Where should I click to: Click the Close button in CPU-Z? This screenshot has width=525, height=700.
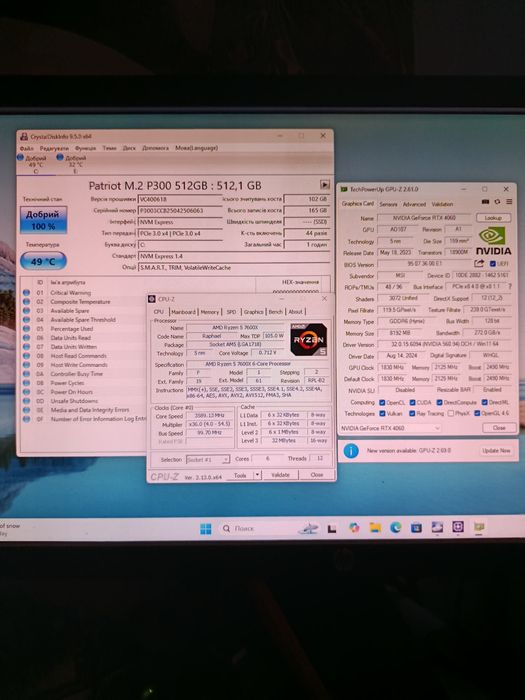point(317,475)
